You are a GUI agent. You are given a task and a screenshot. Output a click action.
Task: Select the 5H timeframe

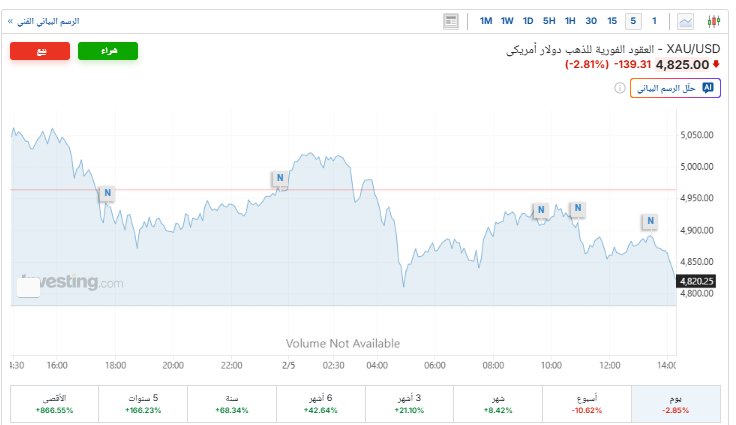(x=549, y=21)
